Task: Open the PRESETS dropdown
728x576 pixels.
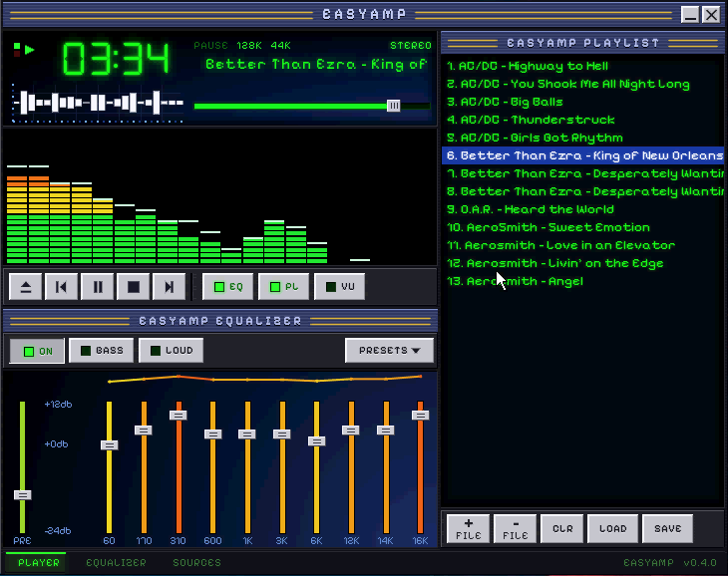Action: (x=389, y=350)
